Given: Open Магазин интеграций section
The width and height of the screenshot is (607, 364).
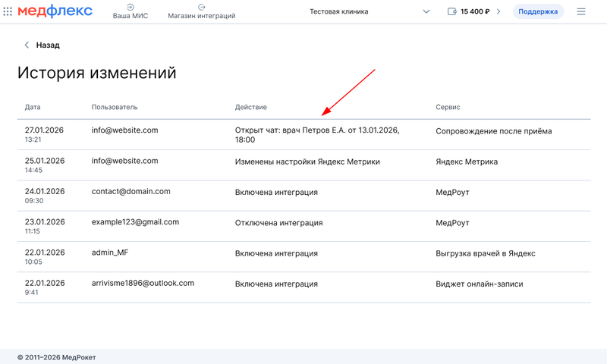Looking at the screenshot, I should tap(201, 11).
